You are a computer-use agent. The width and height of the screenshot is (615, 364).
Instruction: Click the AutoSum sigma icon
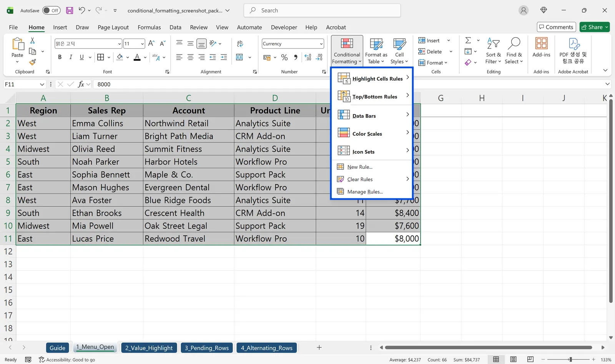pyautogui.click(x=468, y=40)
